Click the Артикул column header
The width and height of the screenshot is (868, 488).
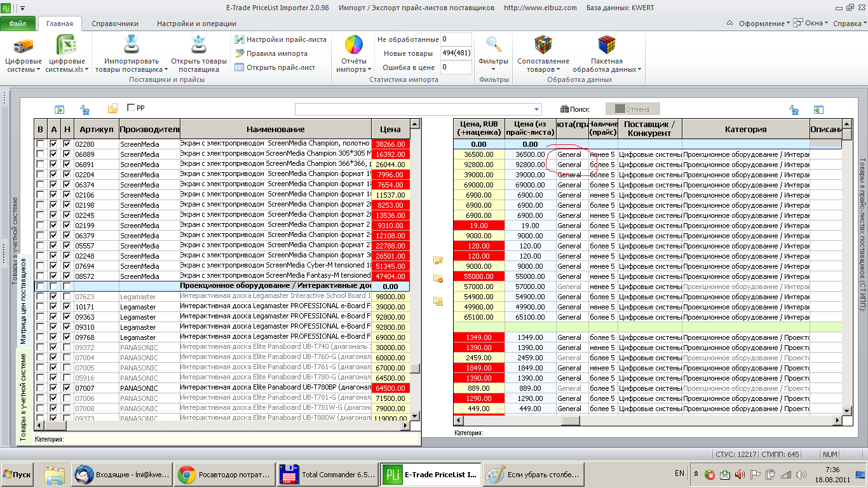click(x=96, y=129)
